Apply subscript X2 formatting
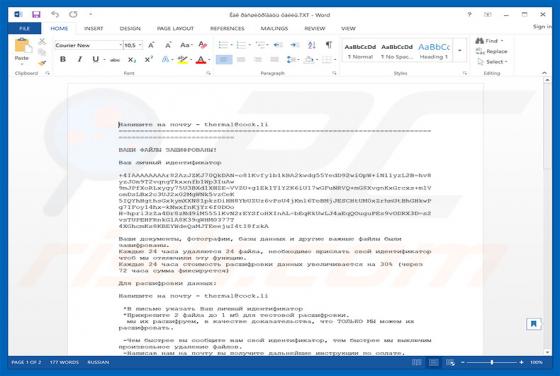560x376 pixels. [132, 60]
